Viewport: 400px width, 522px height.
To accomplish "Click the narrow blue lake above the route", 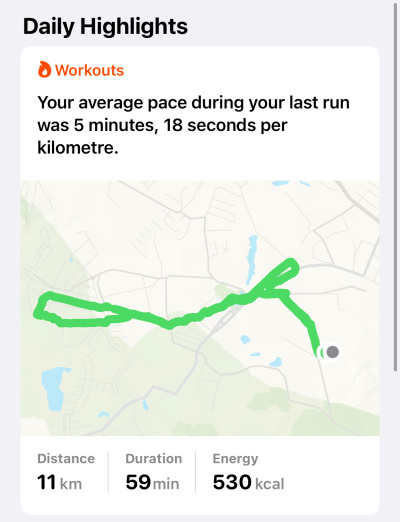I will pos(252,258).
